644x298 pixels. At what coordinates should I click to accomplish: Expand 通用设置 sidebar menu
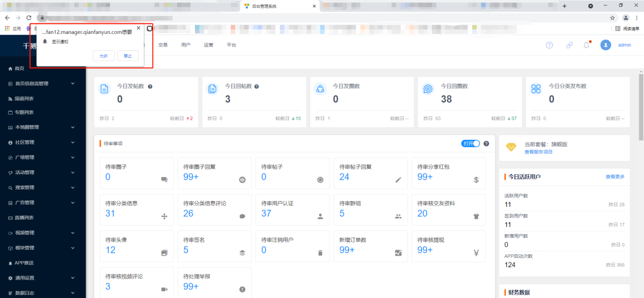(x=43, y=278)
